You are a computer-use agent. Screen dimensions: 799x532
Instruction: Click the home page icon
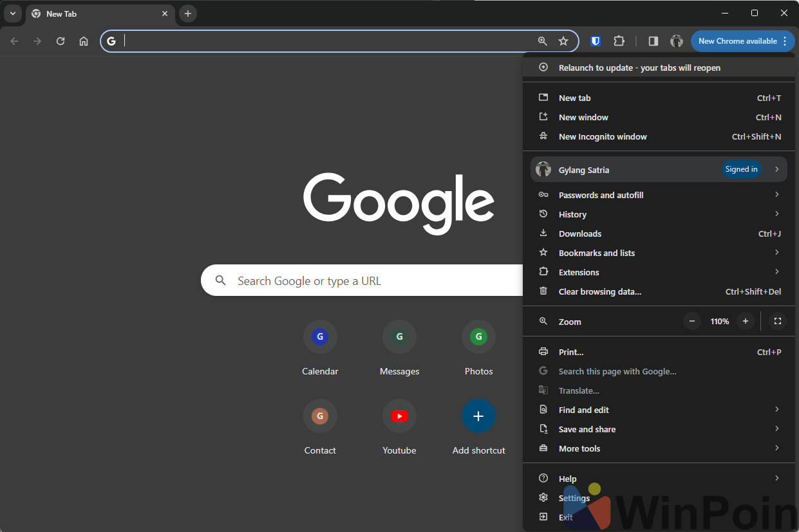click(x=84, y=41)
